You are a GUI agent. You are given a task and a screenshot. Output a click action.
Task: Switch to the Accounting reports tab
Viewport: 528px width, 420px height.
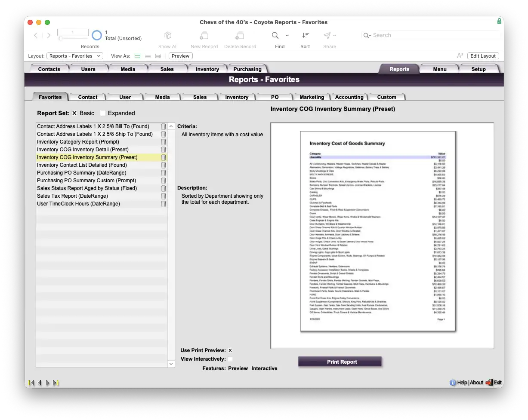349,97
